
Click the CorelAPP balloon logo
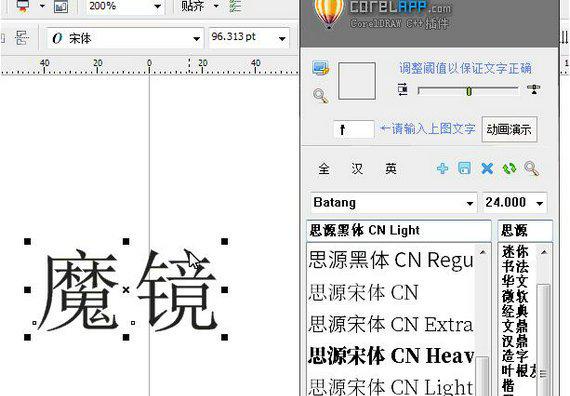329,13
